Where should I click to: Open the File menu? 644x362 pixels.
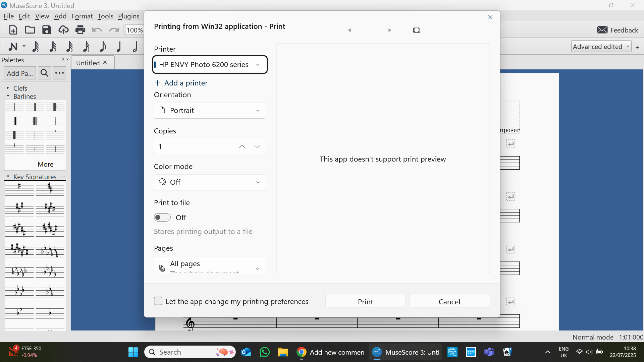pyautogui.click(x=9, y=16)
